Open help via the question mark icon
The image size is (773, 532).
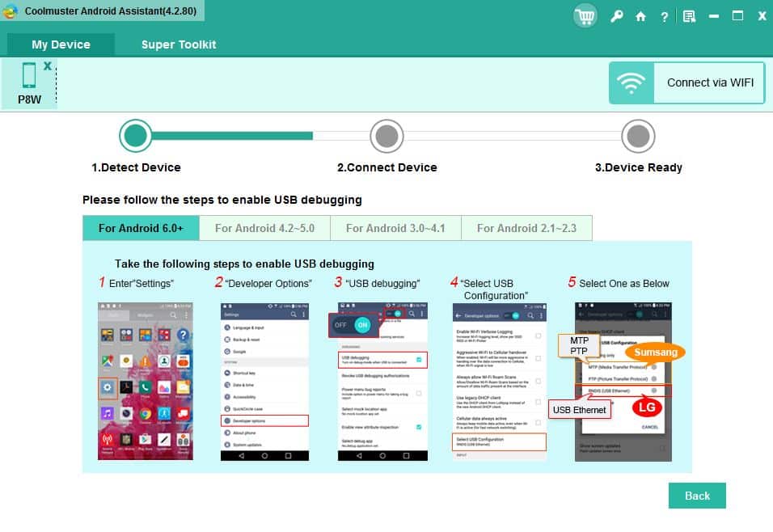[664, 15]
